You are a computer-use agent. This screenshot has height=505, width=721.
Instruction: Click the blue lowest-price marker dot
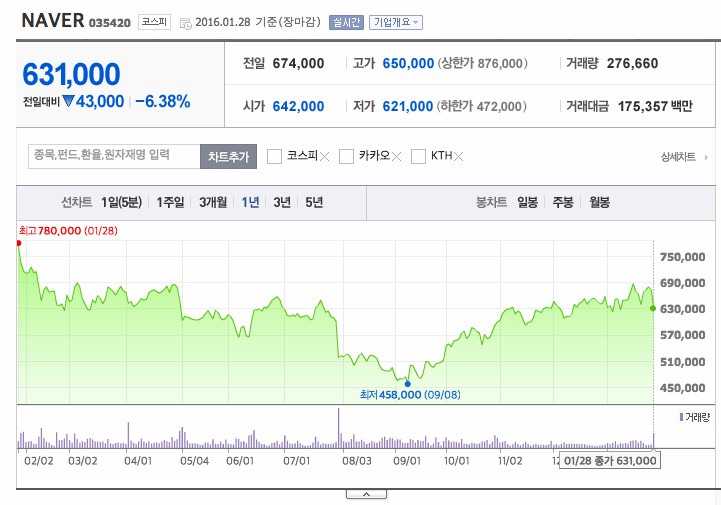pos(407,383)
